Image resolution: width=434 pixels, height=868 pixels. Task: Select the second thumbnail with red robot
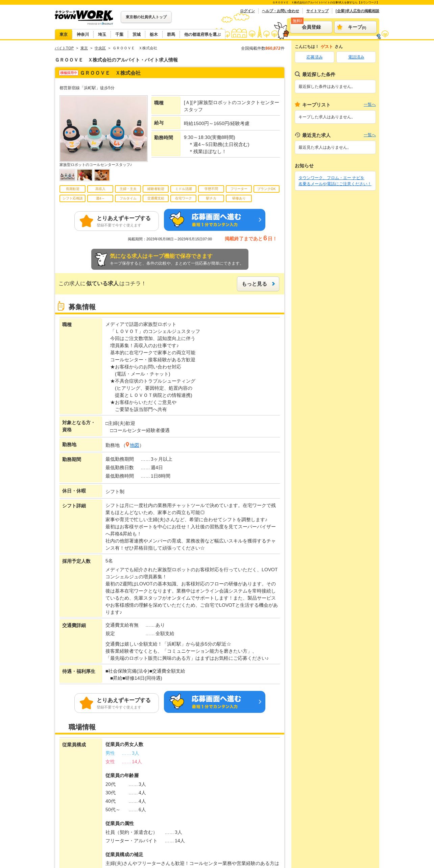point(85,175)
